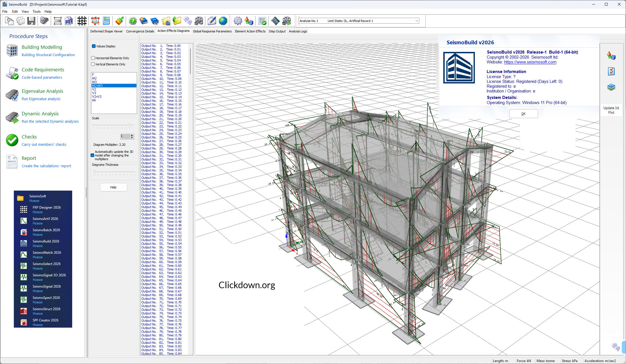Increase the scale multiplier spinner value
Viewport: 626px width, 364px height.
132,135
